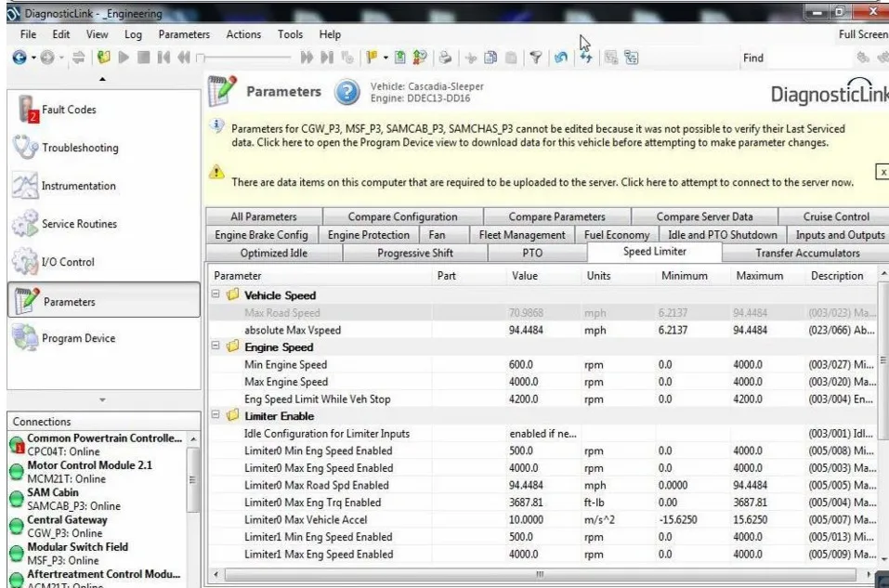Screen dimensions: 889x588
Task: Switch to the Compare Configuration tab
Action: tap(402, 216)
